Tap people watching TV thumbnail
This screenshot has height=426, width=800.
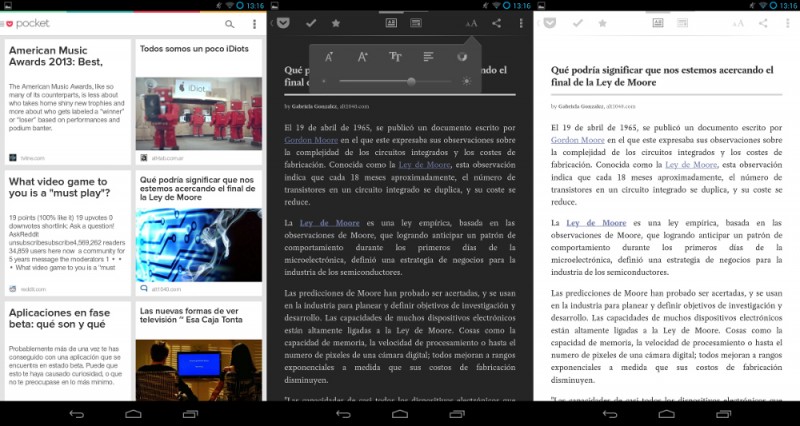click(x=199, y=370)
